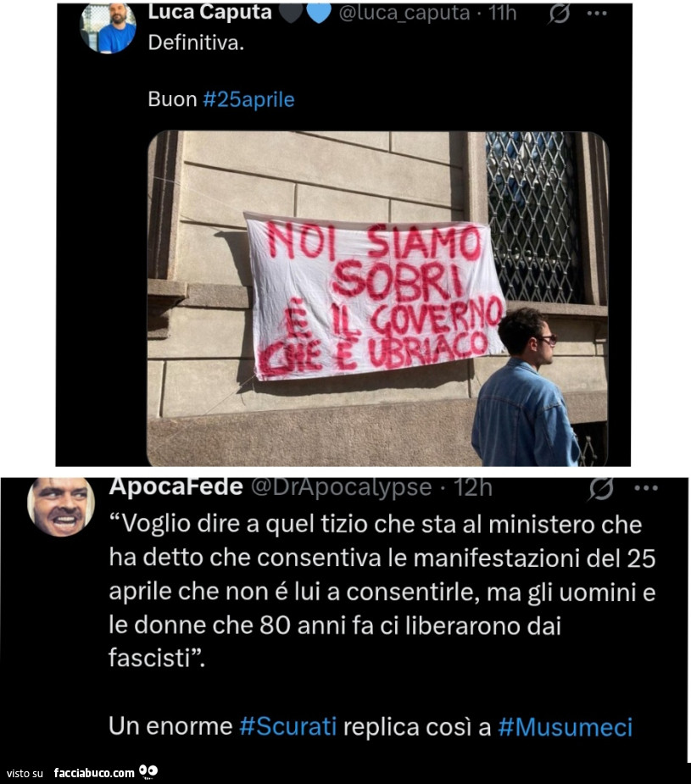Enlarge the banner photo in the tweet
Screen dimensions: 691x784
(378, 298)
